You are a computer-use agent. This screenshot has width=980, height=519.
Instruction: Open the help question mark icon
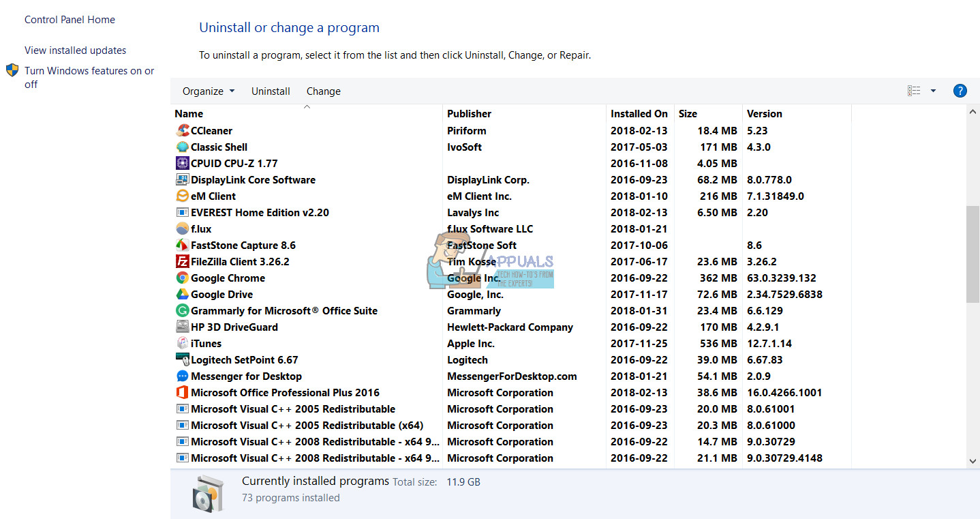pos(960,91)
